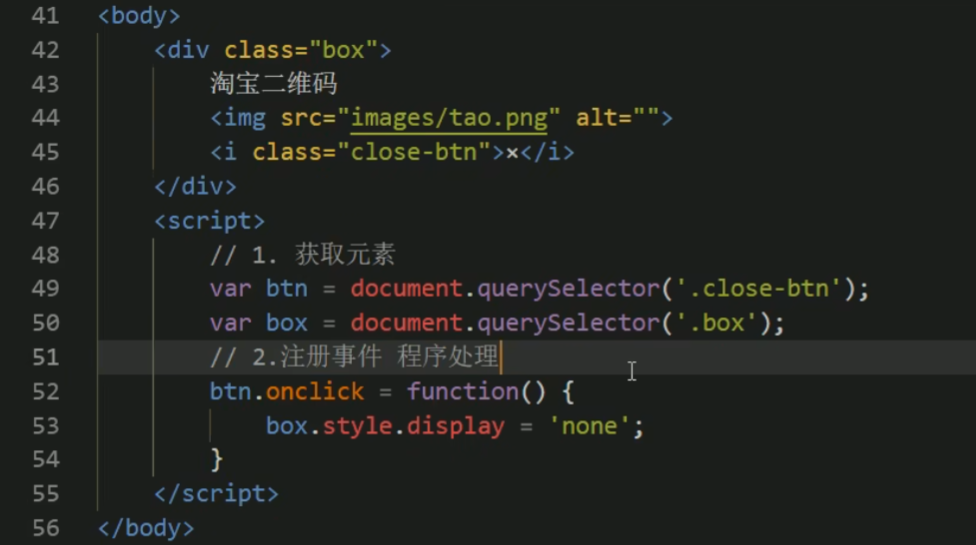
Task: Click the word document on line 50
Action: tap(406, 323)
